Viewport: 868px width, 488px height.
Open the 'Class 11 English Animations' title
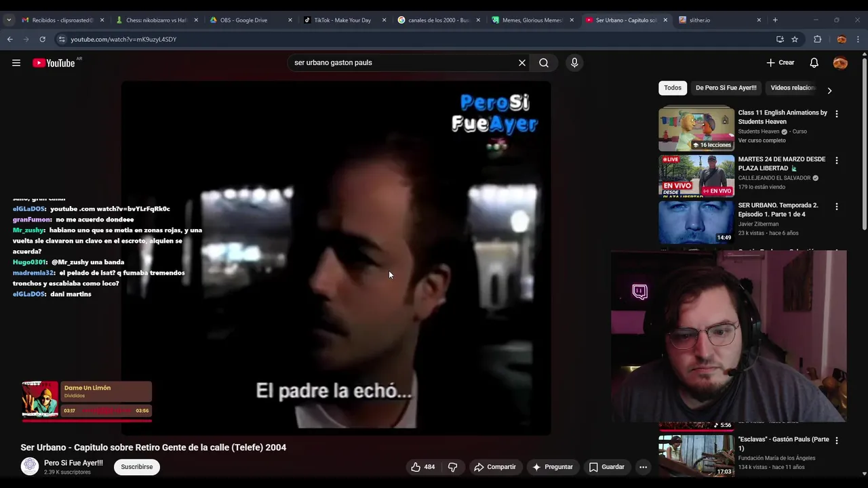point(783,117)
